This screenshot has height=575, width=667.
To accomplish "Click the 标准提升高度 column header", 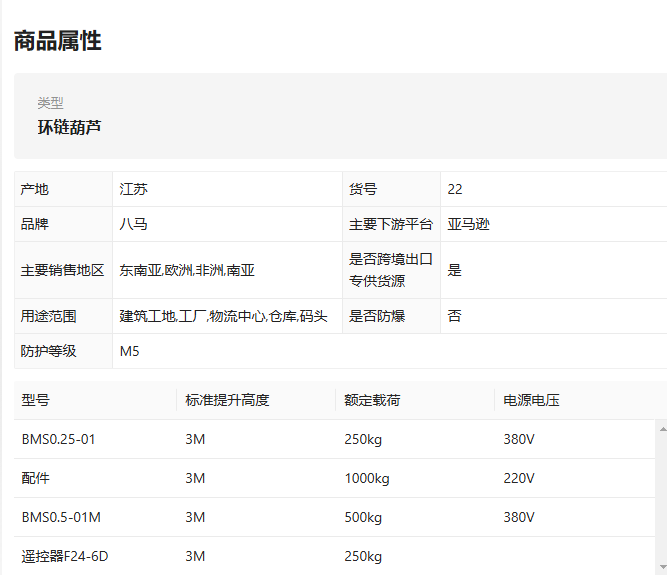I will pyautogui.click(x=227, y=400).
